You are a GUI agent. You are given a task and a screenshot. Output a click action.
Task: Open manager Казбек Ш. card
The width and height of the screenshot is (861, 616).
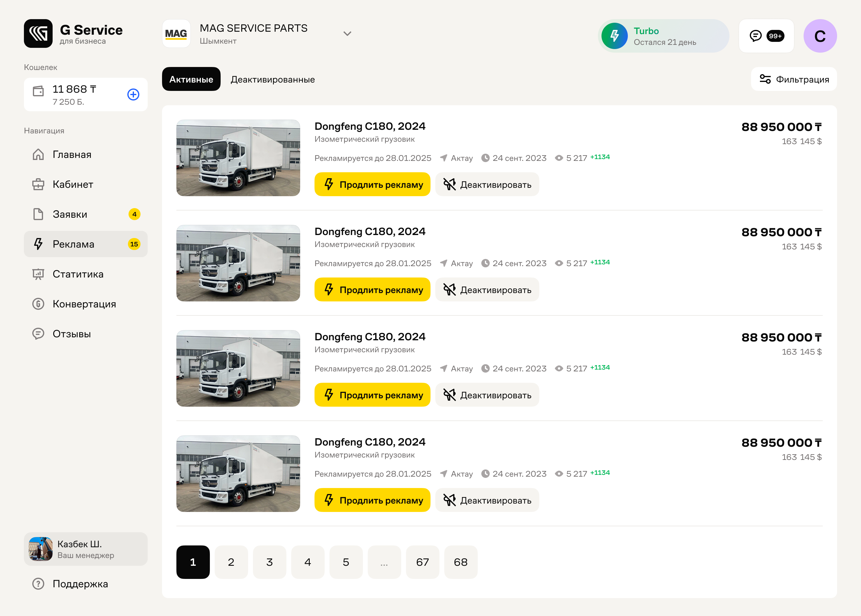[86, 549]
